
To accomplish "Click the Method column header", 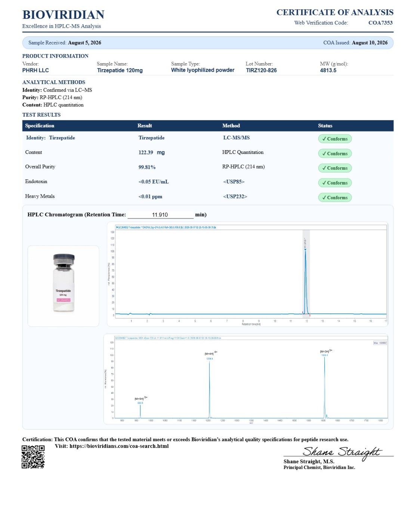I will pos(231,126).
